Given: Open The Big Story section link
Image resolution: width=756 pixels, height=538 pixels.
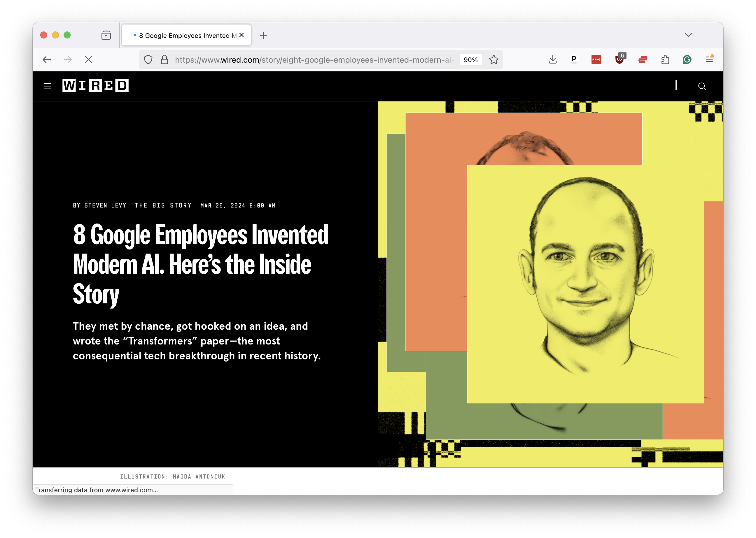Looking at the screenshot, I should (x=163, y=205).
